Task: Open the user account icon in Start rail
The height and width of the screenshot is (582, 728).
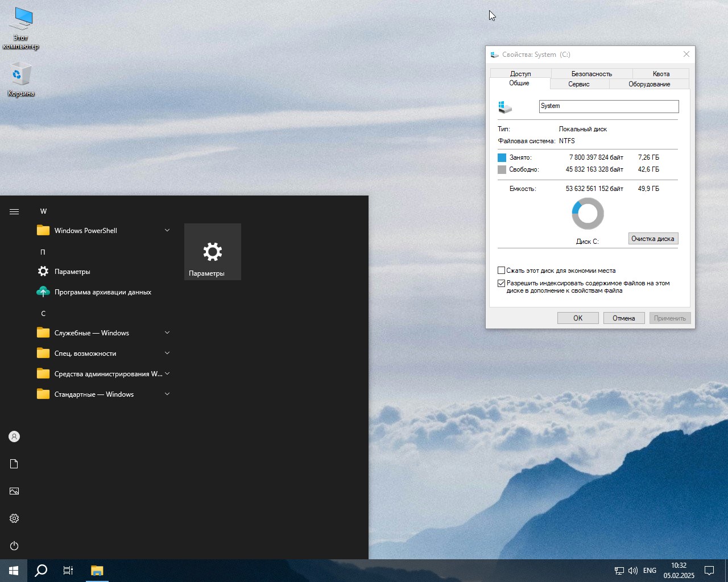Action: click(14, 436)
